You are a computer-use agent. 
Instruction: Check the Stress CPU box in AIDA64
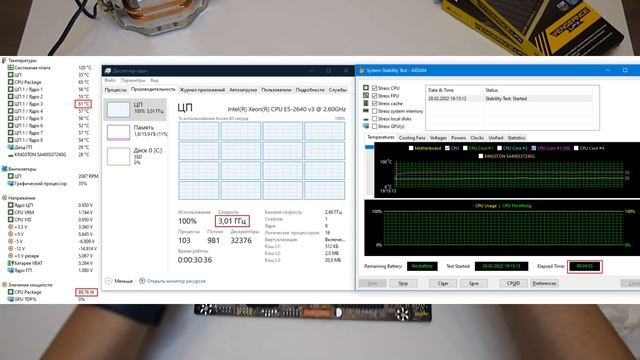click(374, 88)
